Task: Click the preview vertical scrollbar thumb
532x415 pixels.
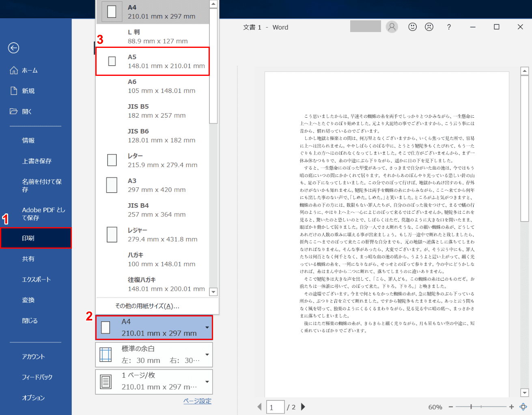Action: [525, 148]
